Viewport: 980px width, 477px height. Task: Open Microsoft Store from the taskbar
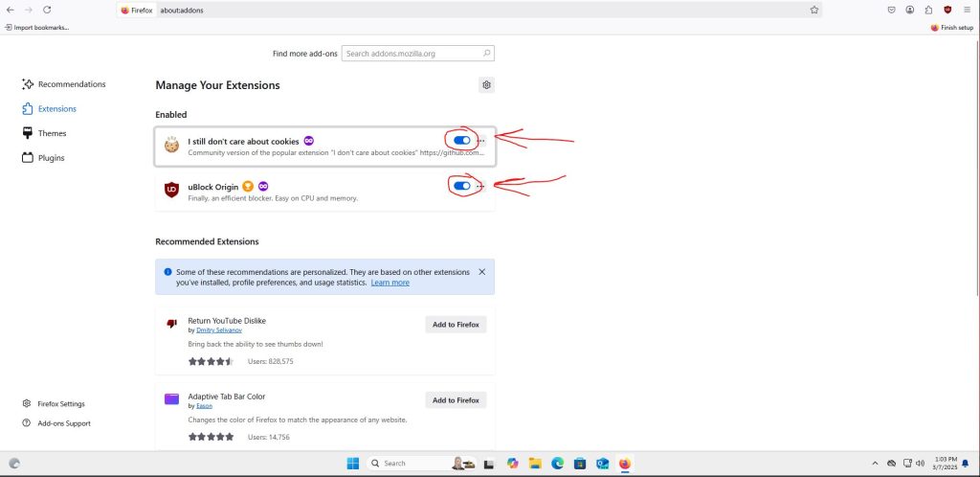580,464
